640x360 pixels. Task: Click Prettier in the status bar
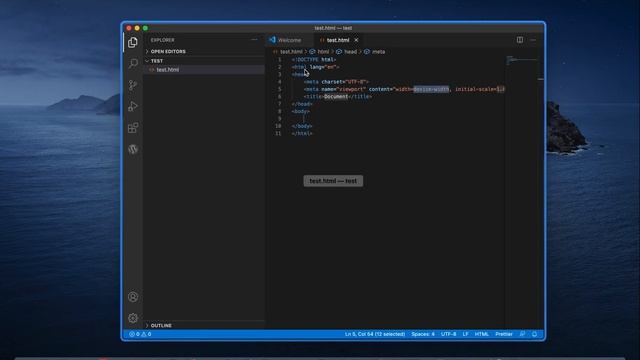[x=504, y=334]
